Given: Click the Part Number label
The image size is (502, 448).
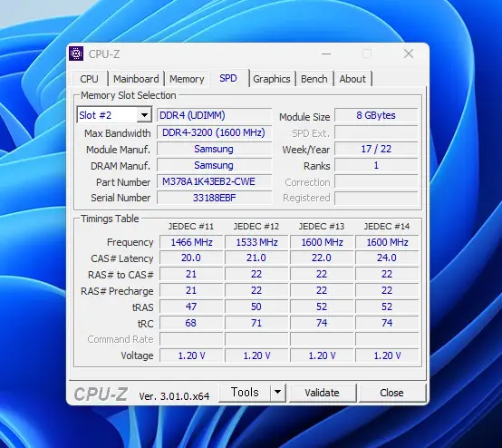Looking at the screenshot, I should pyautogui.click(x=123, y=182).
